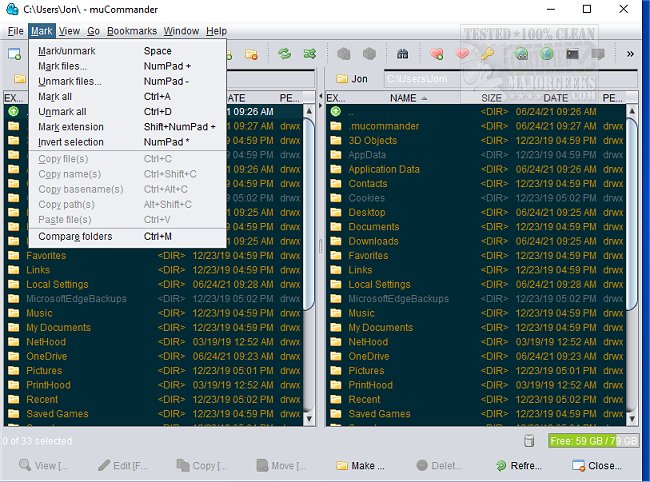Click the Add bookmark heart icon
The image size is (650, 482).
[x=437, y=54]
